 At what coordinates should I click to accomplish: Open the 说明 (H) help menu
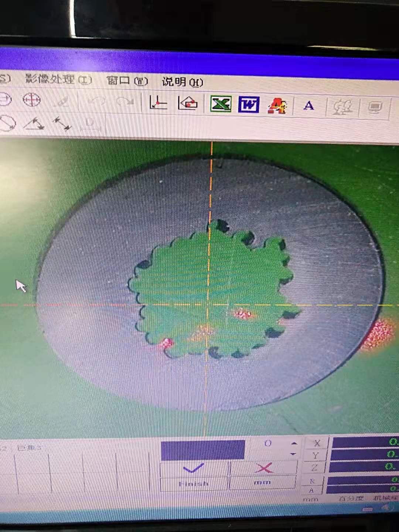182,82
